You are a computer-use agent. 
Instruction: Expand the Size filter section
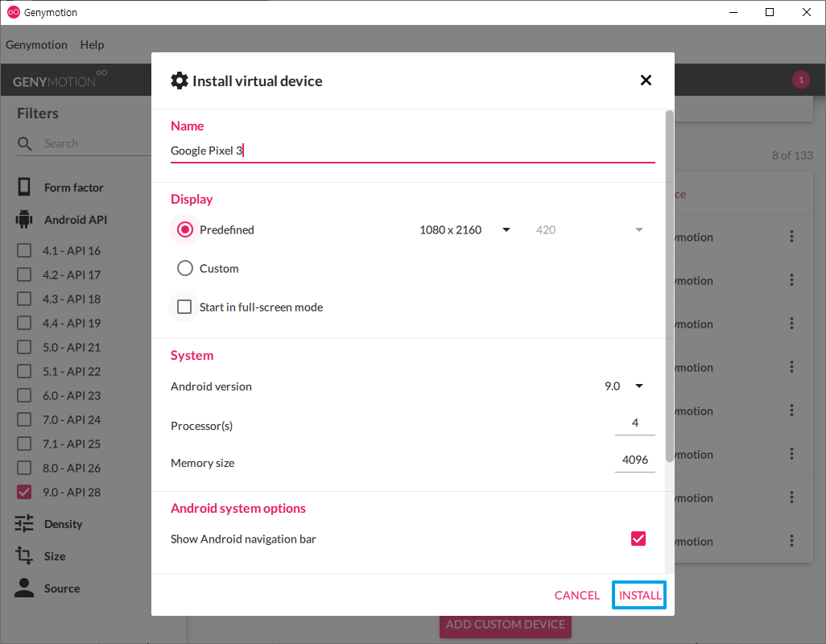[55, 556]
